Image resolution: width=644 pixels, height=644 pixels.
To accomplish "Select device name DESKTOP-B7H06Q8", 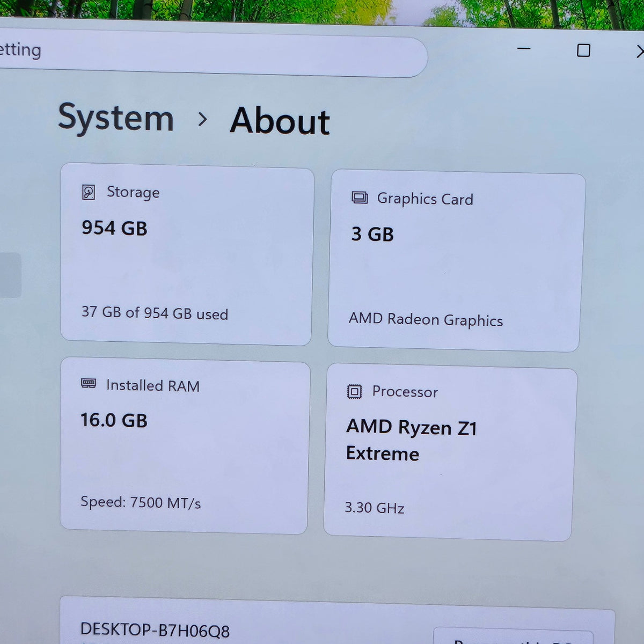I will click(155, 630).
